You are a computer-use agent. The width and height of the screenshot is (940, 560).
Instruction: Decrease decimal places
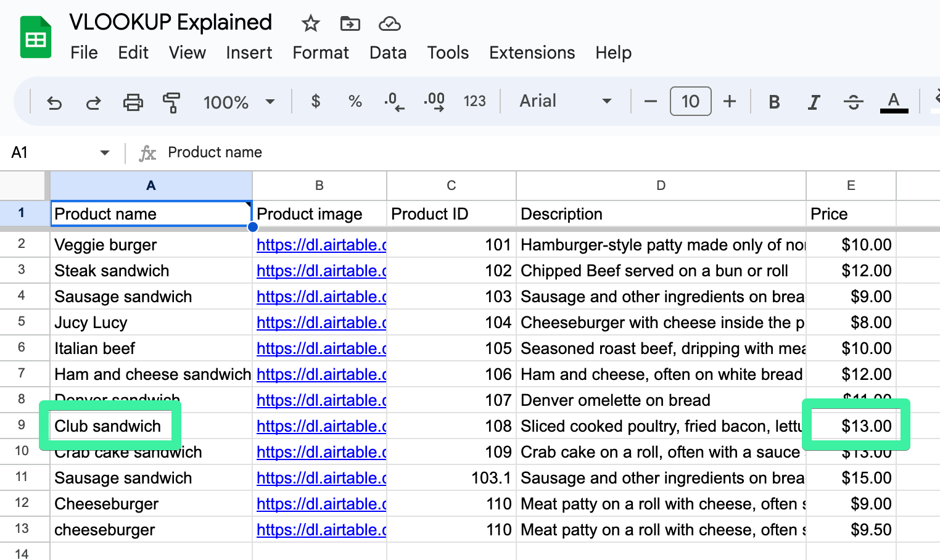tap(395, 102)
